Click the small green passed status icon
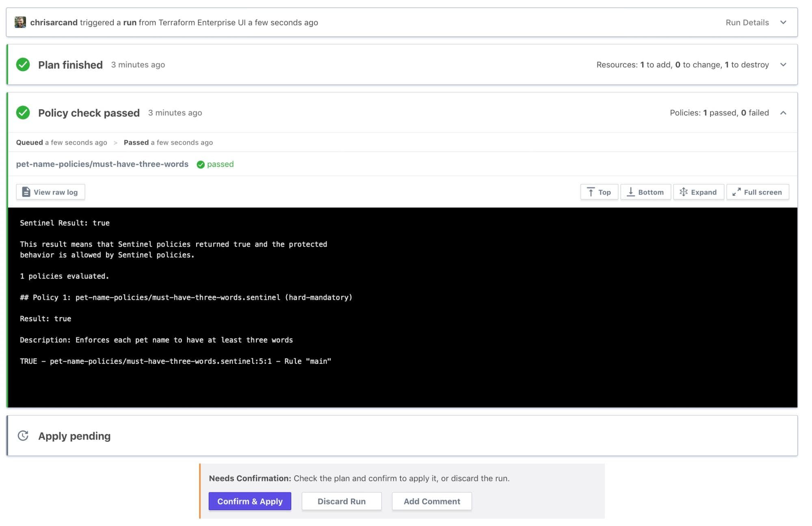Image resolution: width=812 pixels, height=526 pixels. coord(201,165)
